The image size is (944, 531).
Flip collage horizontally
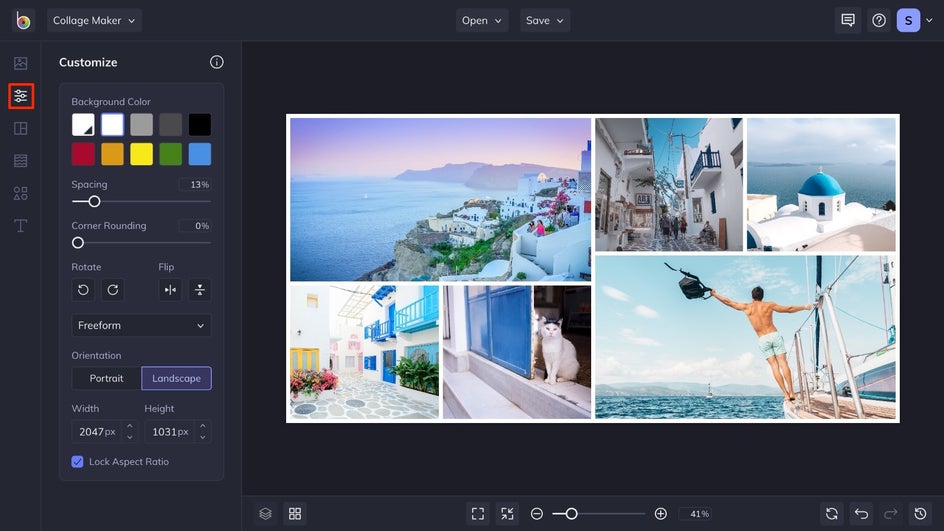[170, 290]
